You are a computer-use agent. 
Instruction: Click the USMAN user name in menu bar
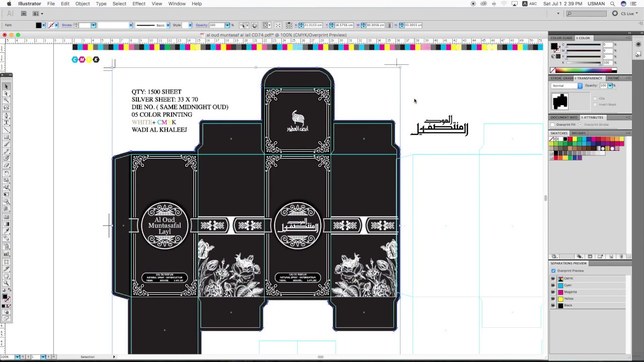point(597,4)
